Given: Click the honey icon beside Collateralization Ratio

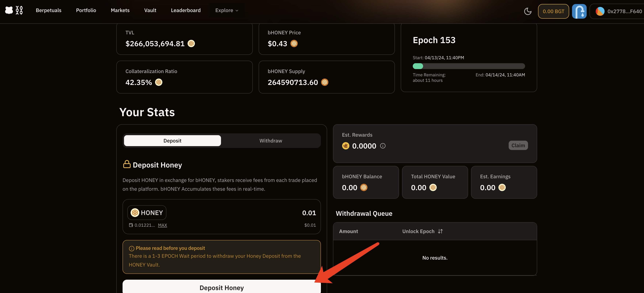Looking at the screenshot, I should [159, 82].
